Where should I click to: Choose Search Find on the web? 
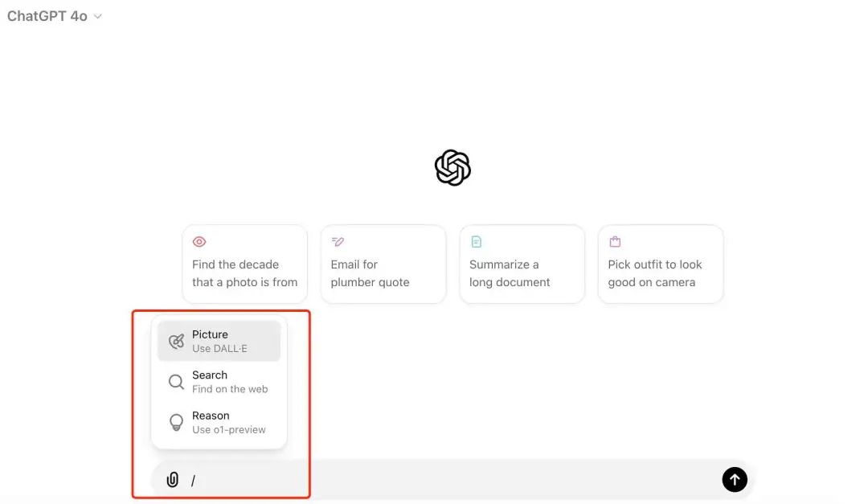coord(229,382)
